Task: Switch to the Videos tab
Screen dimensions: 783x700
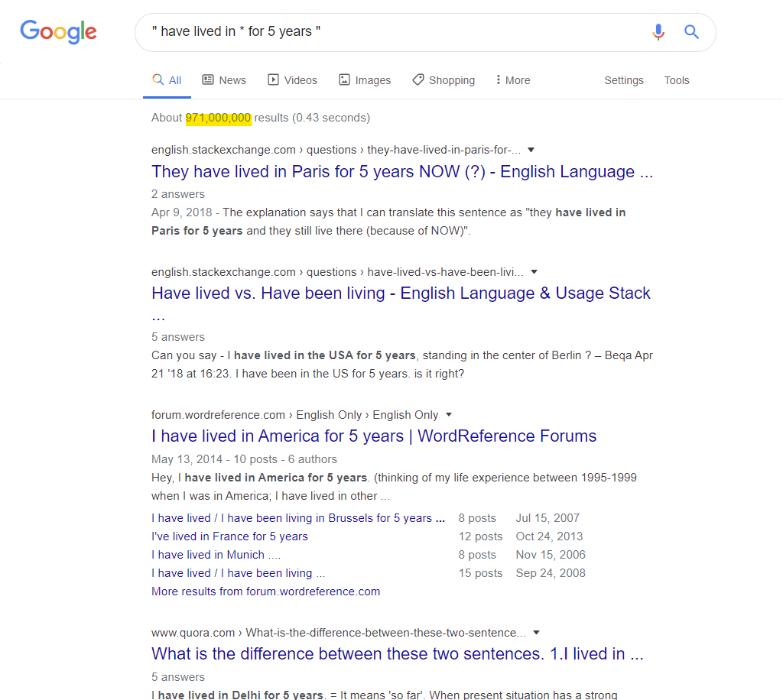Action: click(292, 80)
